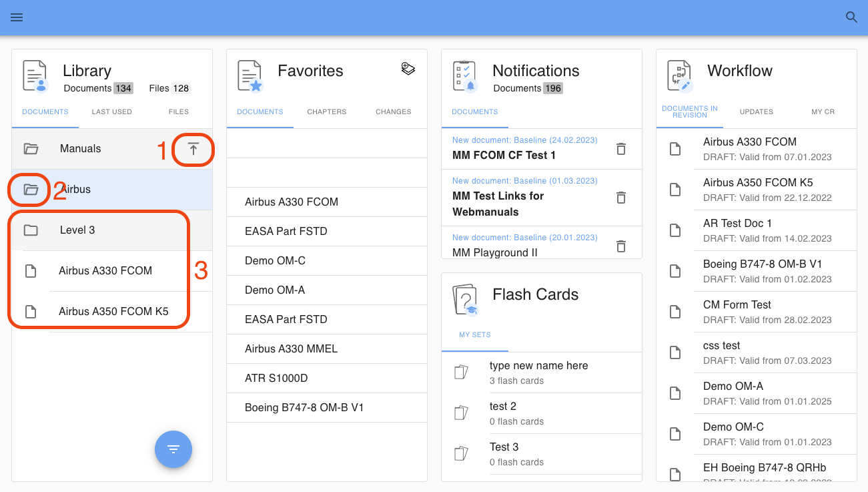Switch to Library Files tab
The image size is (868, 492).
(x=179, y=112)
